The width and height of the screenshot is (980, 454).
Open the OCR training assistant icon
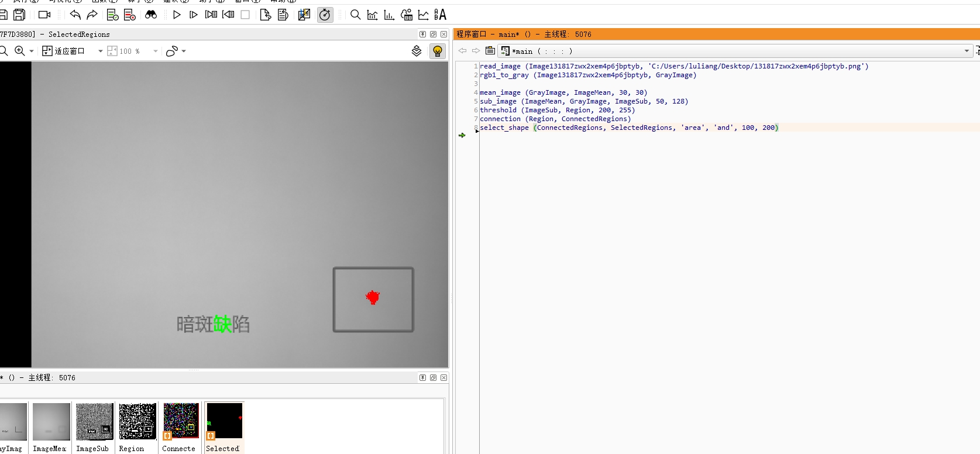[441, 15]
